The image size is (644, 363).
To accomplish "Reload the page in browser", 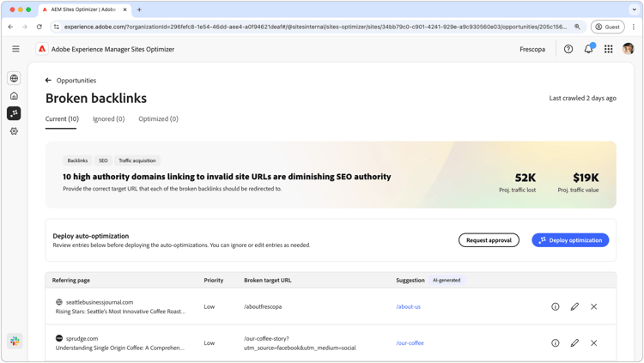I will 39,27.
